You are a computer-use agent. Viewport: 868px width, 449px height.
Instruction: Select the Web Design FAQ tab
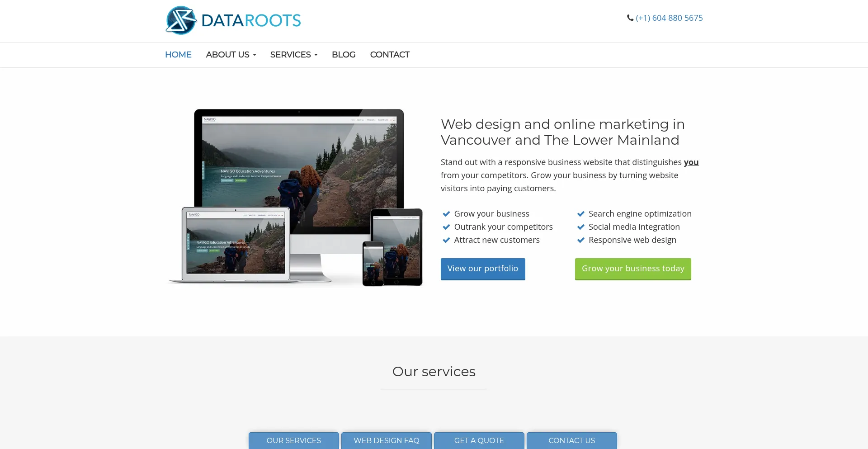pyautogui.click(x=387, y=440)
